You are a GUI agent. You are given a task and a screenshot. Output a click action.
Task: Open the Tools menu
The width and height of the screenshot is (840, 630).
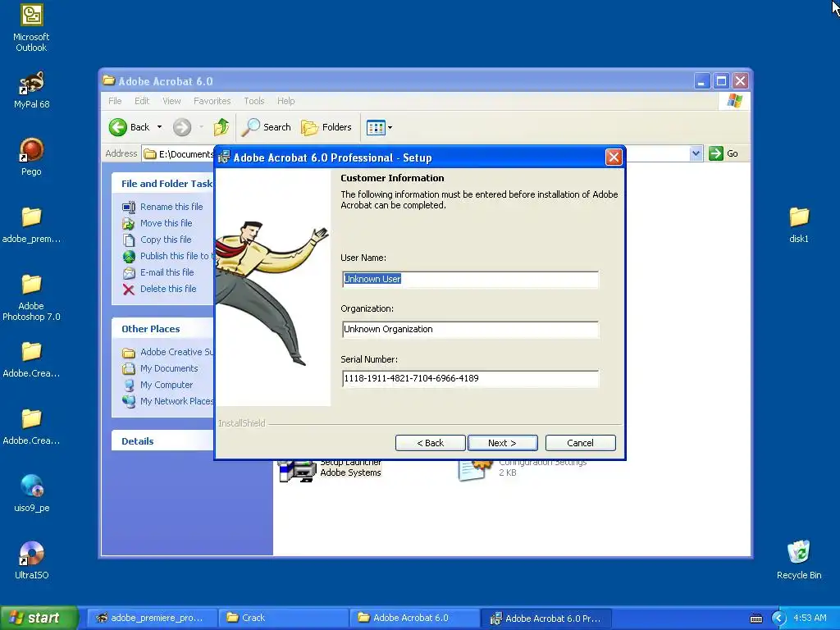coord(254,101)
